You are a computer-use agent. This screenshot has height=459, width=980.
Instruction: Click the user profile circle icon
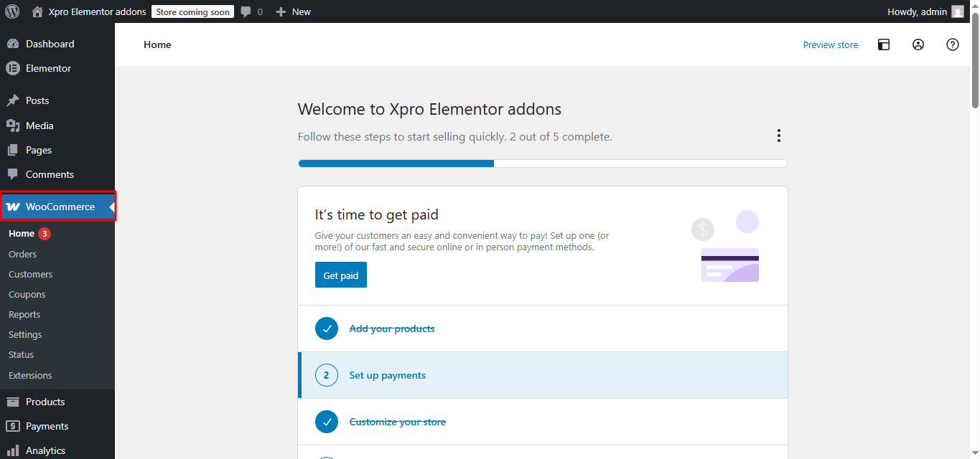click(918, 44)
